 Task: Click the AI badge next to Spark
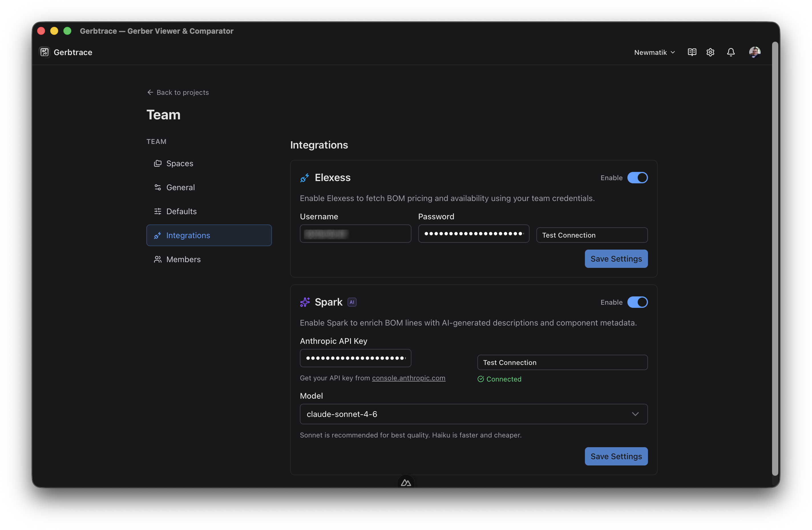(352, 302)
